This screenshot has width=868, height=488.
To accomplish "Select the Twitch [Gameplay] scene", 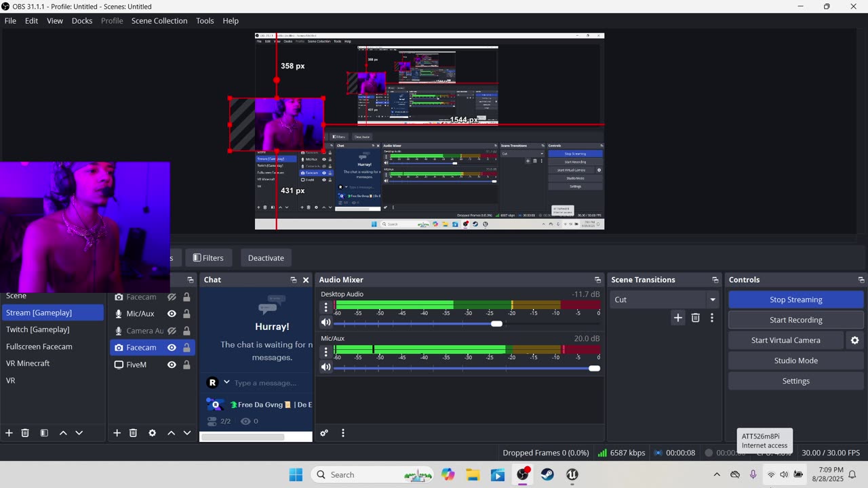I will pyautogui.click(x=53, y=329).
